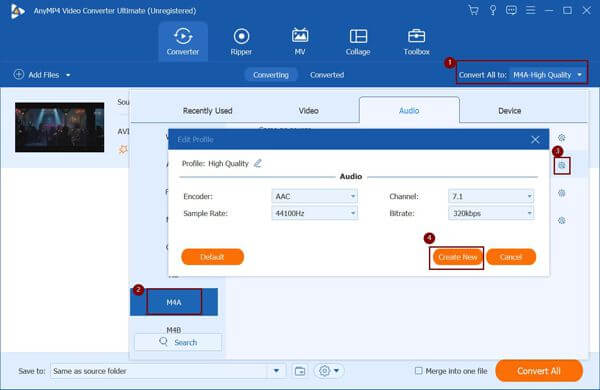Click the Create New button
This screenshot has width=600, height=390.
click(457, 257)
